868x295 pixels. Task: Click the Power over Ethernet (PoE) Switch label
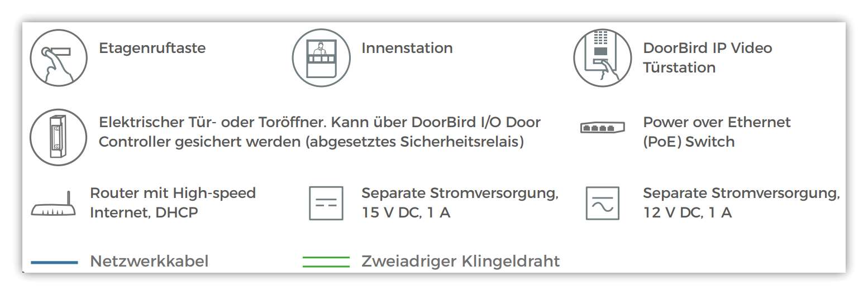tap(717, 132)
